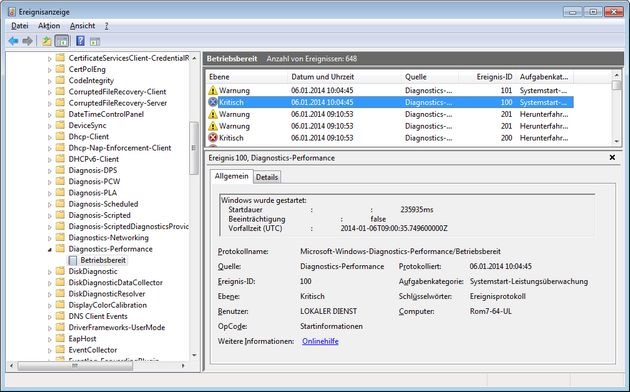The width and height of the screenshot is (630, 392).
Task: Expand the DHCPv6-Client node
Action: click(x=50, y=159)
